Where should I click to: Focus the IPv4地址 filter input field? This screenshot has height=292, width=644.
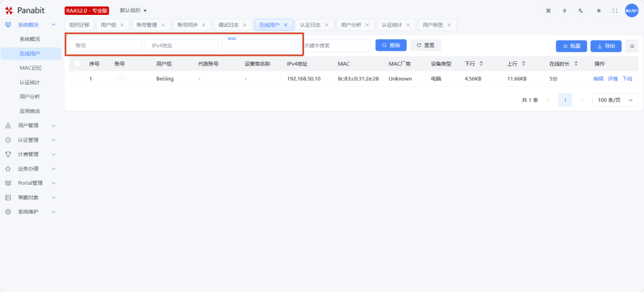point(181,45)
